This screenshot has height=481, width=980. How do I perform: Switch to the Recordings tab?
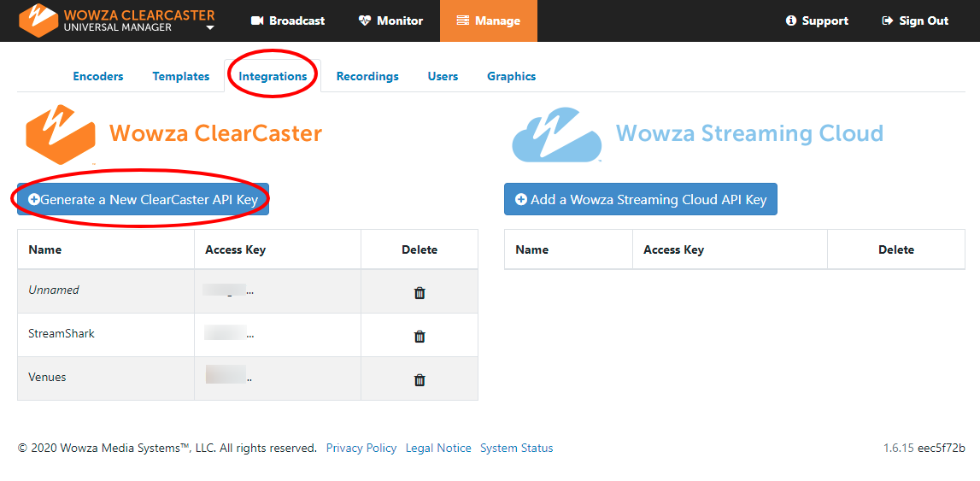tap(367, 76)
